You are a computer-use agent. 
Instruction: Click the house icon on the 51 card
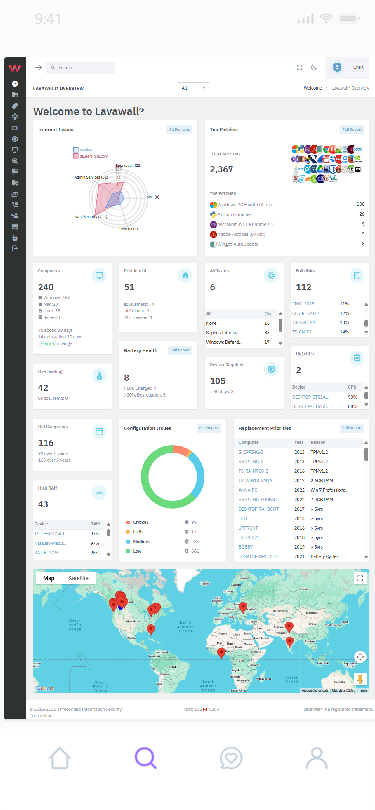tap(185, 276)
